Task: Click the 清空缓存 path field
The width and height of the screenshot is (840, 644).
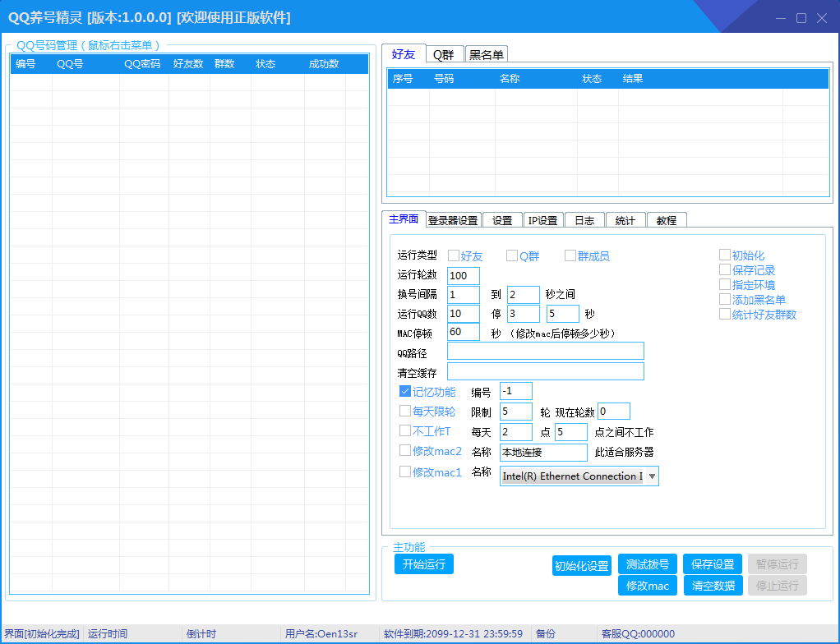Action: click(546, 371)
